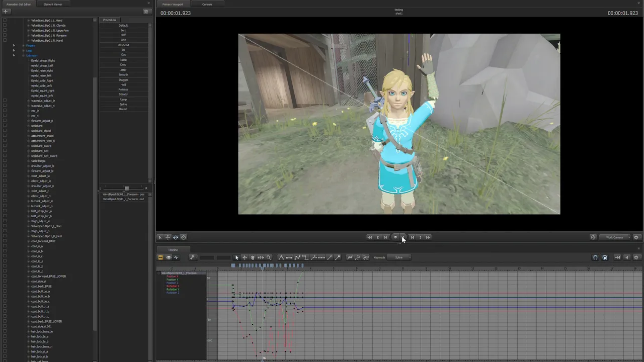Switch timeline to Motion Editor mode

169,257
